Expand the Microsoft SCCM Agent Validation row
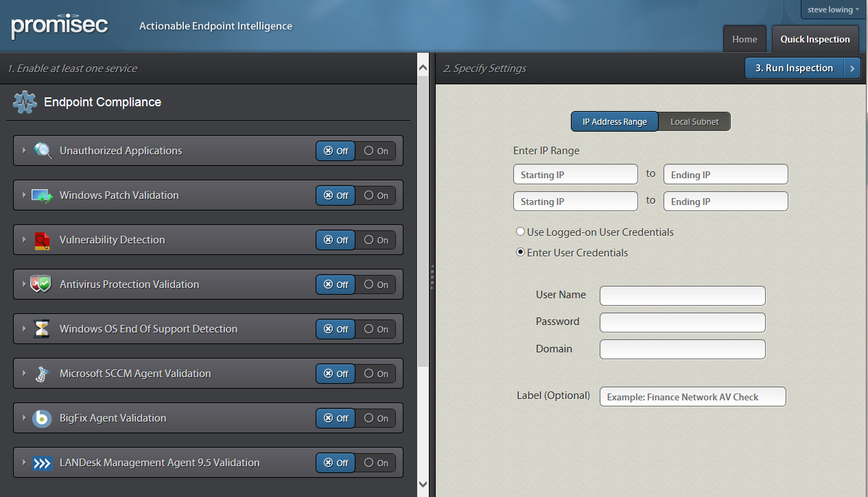This screenshot has height=497, width=868. (24, 373)
